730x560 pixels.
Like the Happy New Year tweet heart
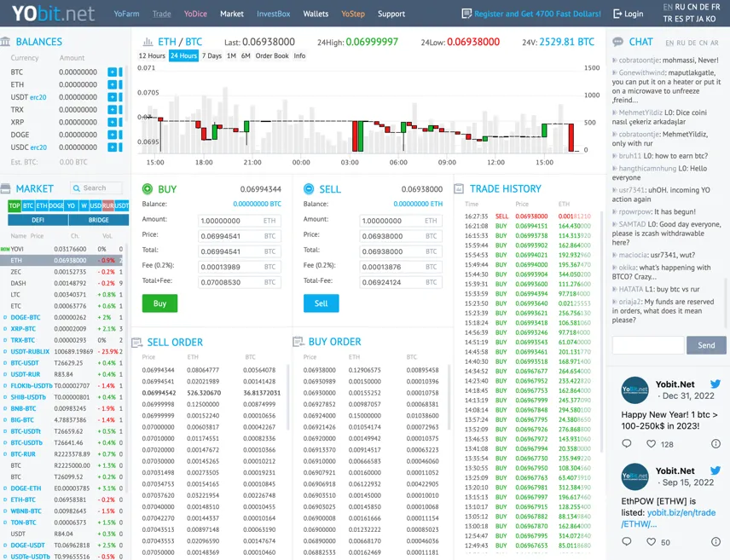[x=652, y=443]
